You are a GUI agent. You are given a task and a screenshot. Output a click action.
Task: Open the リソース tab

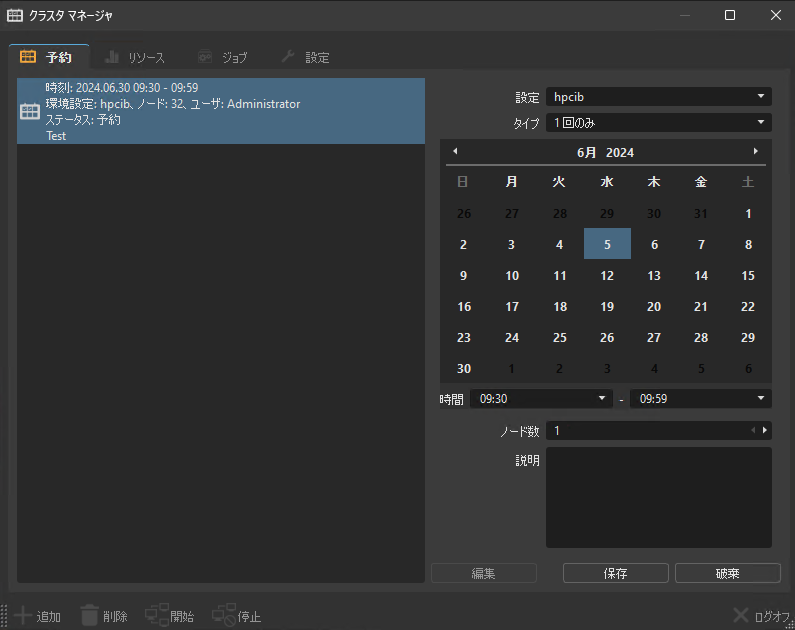[135, 57]
